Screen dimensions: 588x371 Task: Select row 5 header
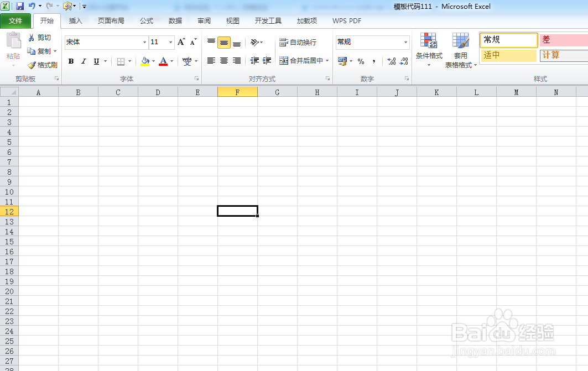[9, 142]
